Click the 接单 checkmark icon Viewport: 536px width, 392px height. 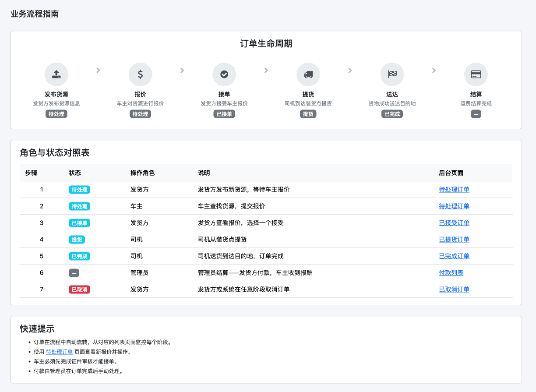(224, 74)
